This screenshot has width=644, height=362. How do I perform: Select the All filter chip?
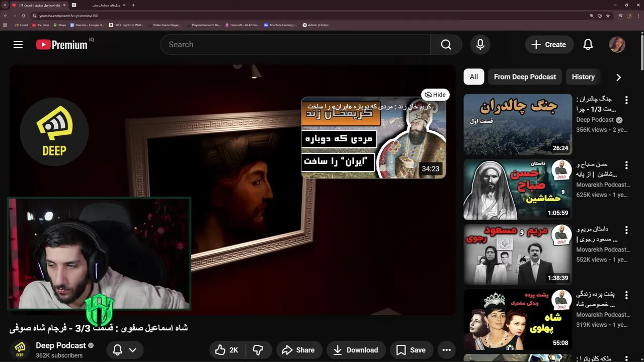[x=474, y=77]
